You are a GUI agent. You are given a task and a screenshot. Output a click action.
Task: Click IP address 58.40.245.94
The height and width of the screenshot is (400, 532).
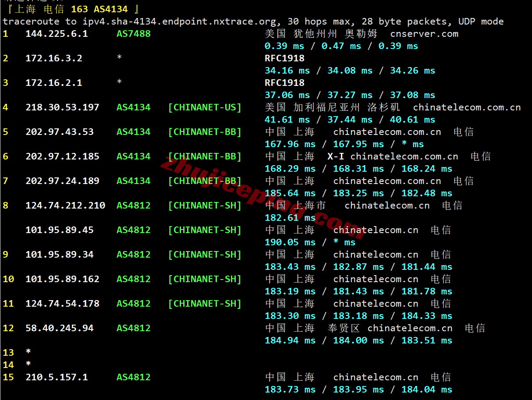(x=60, y=328)
